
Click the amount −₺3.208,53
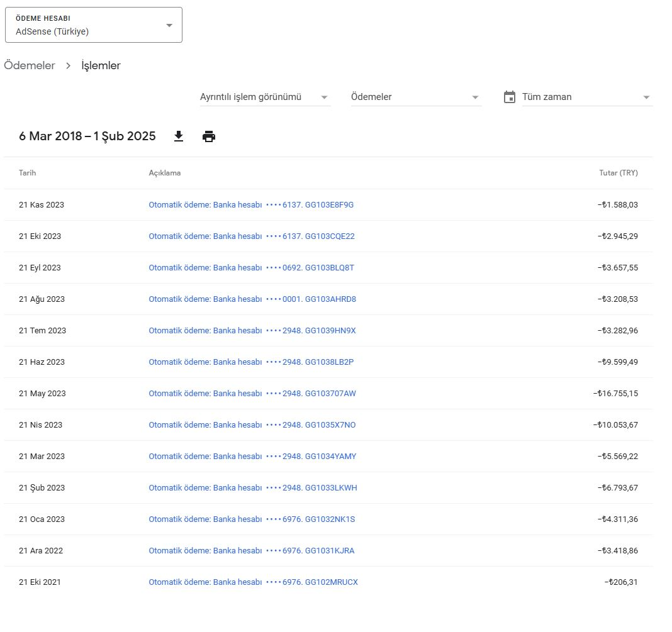[x=617, y=299]
